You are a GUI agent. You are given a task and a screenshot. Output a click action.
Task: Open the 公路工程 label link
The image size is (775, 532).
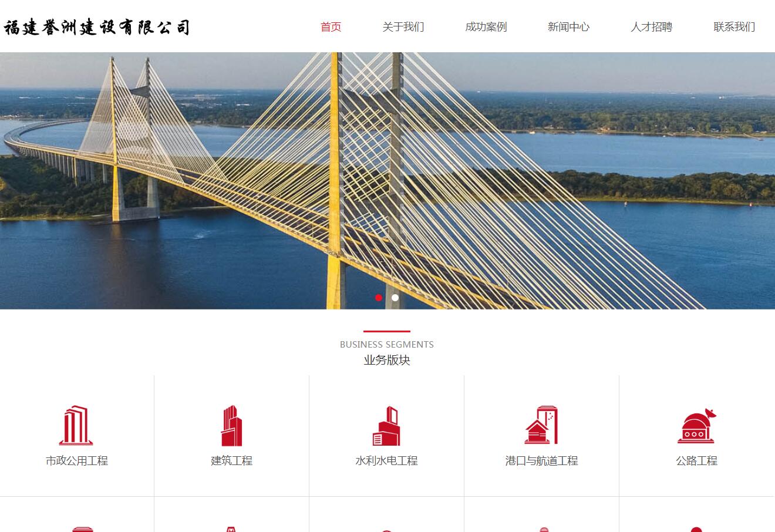click(x=696, y=461)
